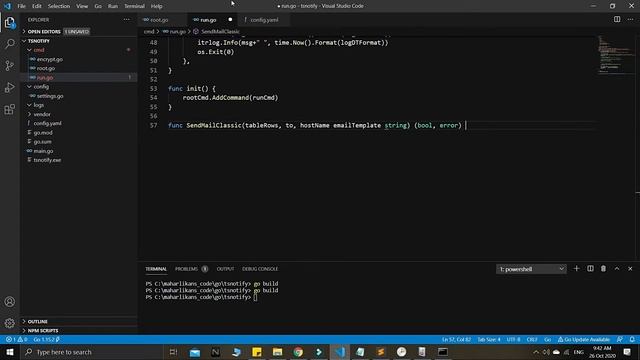This screenshot has width=640, height=360.
Task: Open notifications bell in status bar
Action: (632, 339)
